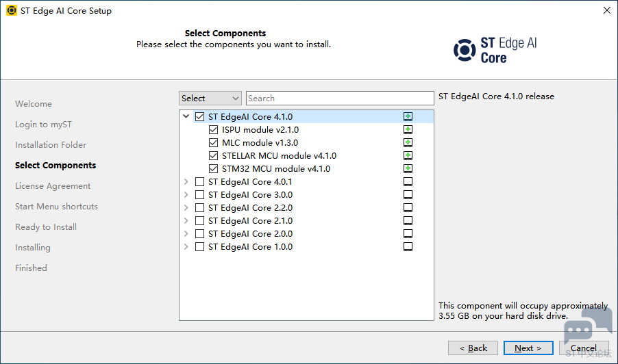The width and height of the screenshot is (618, 364).
Task: Check ST EdgeAI Core 1.0.0 checkbox
Action: (200, 247)
